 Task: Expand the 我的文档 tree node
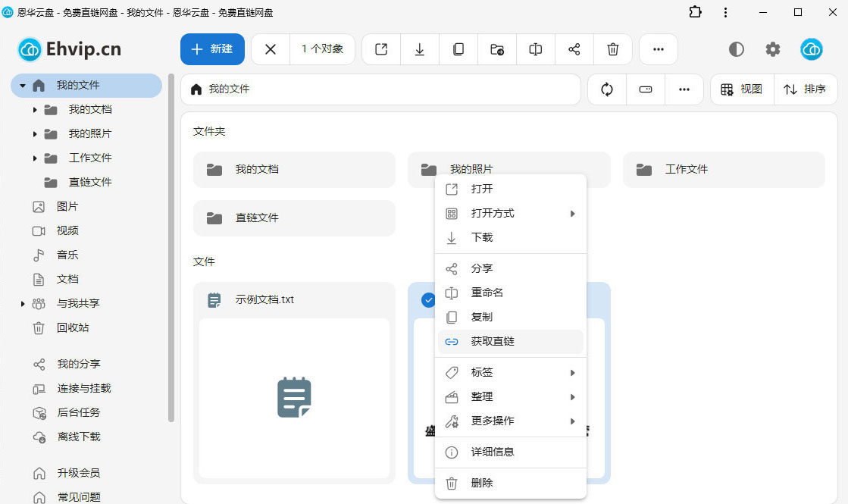click(35, 110)
